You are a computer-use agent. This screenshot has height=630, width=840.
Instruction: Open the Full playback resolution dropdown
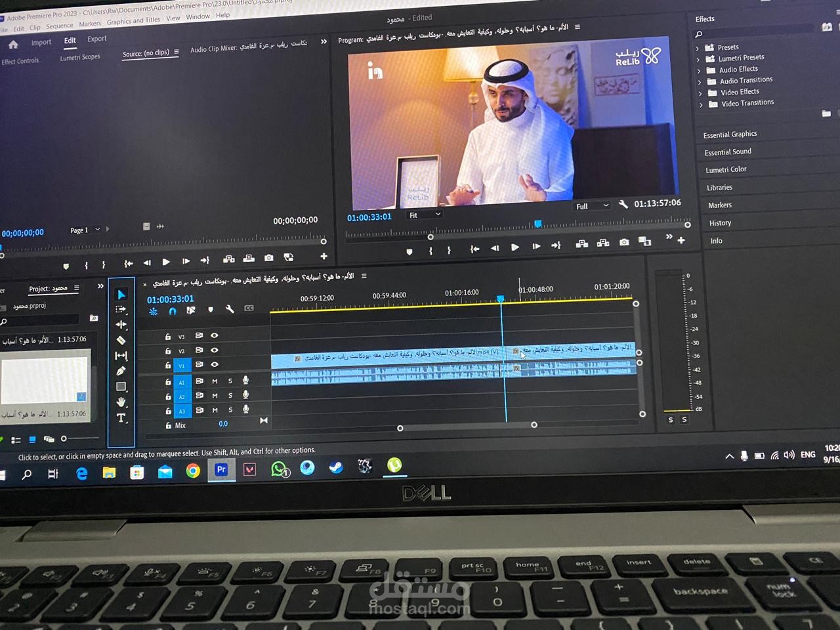click(593, 206)
